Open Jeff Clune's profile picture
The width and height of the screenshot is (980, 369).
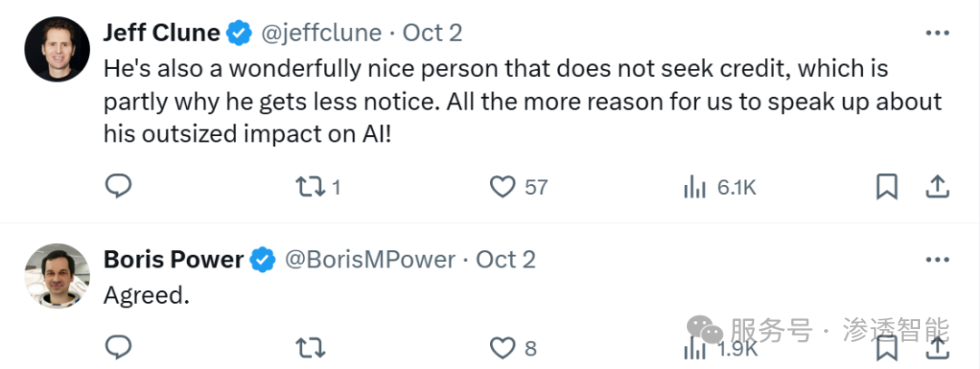(x=56, y=49)
